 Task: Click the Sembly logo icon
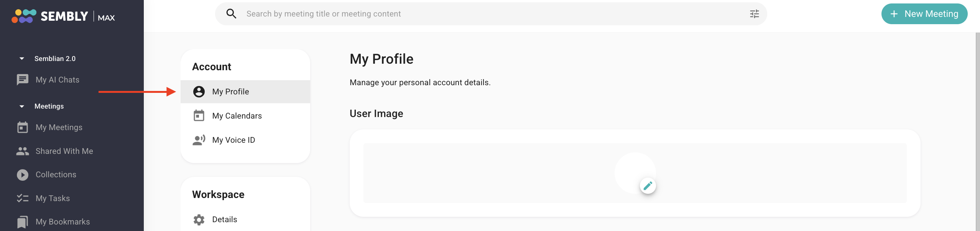[24, 16]
